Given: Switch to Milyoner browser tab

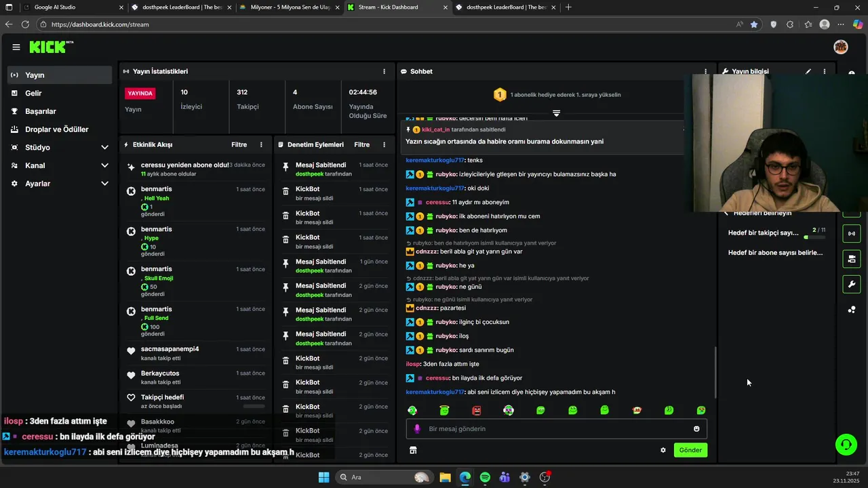Looking at the screenshot, I should point(288,7).
